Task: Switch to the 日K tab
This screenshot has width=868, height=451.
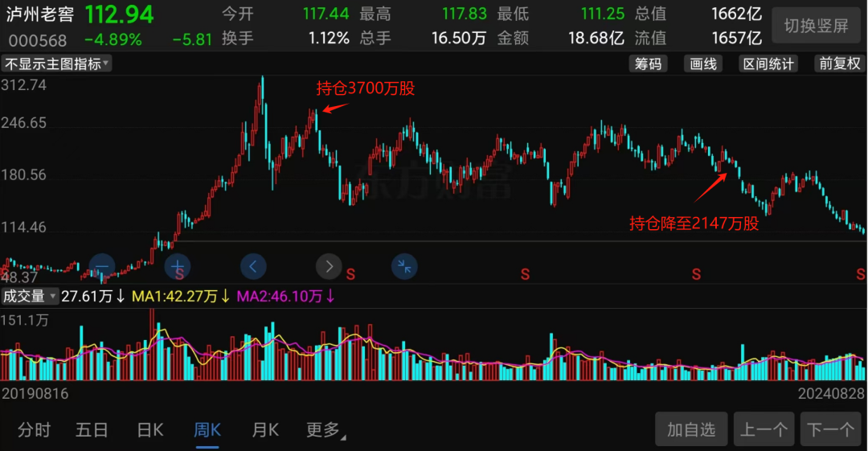Action: 150,430
